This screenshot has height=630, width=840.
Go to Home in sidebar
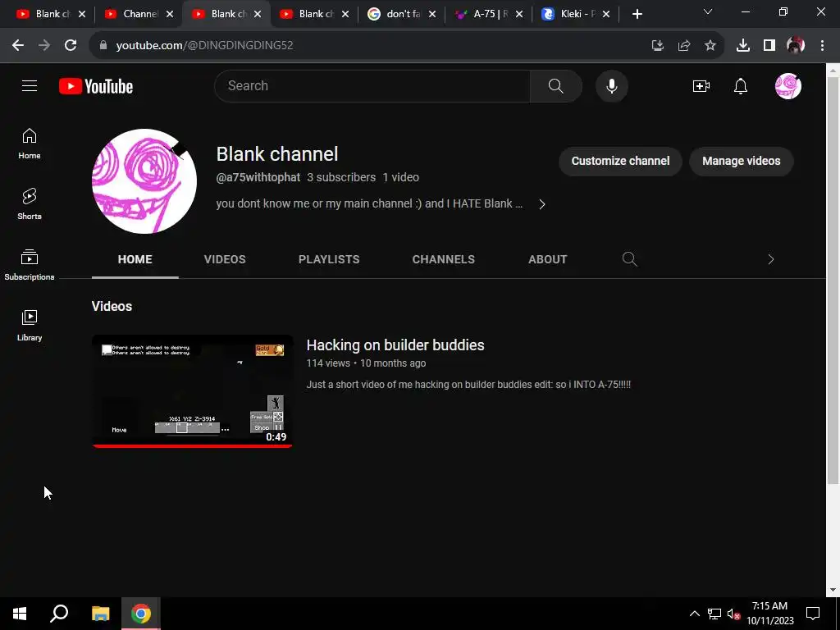coord(30,144)
